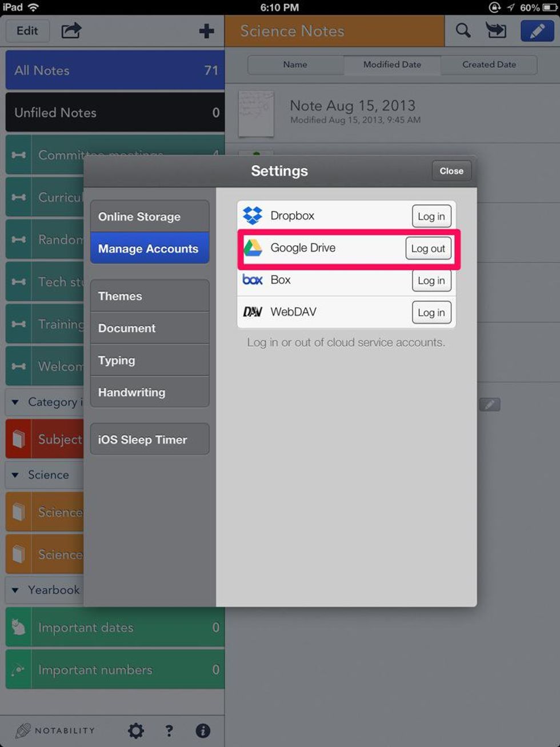Sort notes by Modified Date
The height and width of the screenshot is (747, 560).
click(392, 65)
